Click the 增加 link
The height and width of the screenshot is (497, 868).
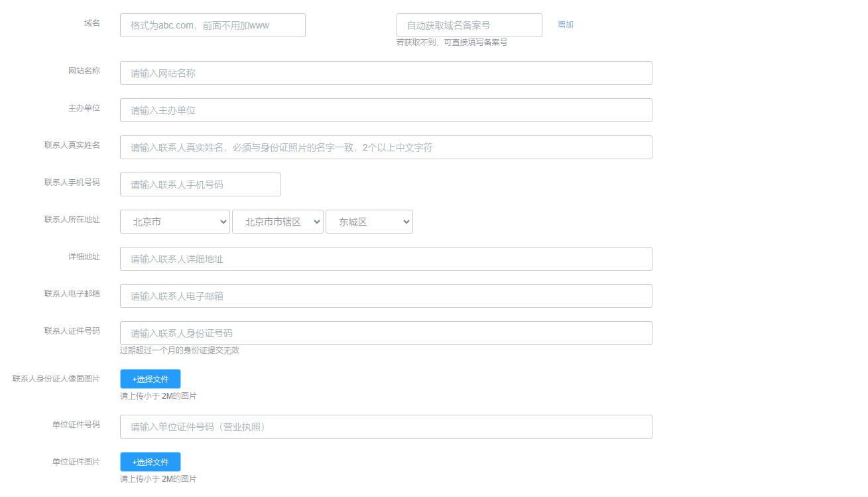(566, 25)
